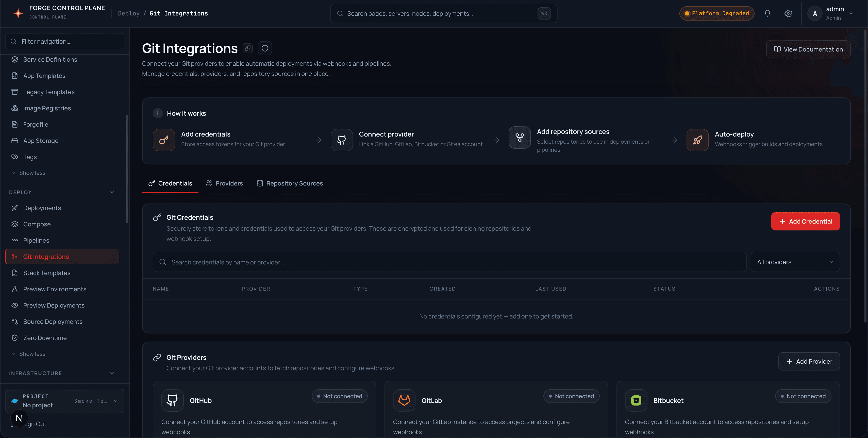The image size is (868, 438).
Task: Open info icon beside Git Integrations title
Action: coord(265,48)
